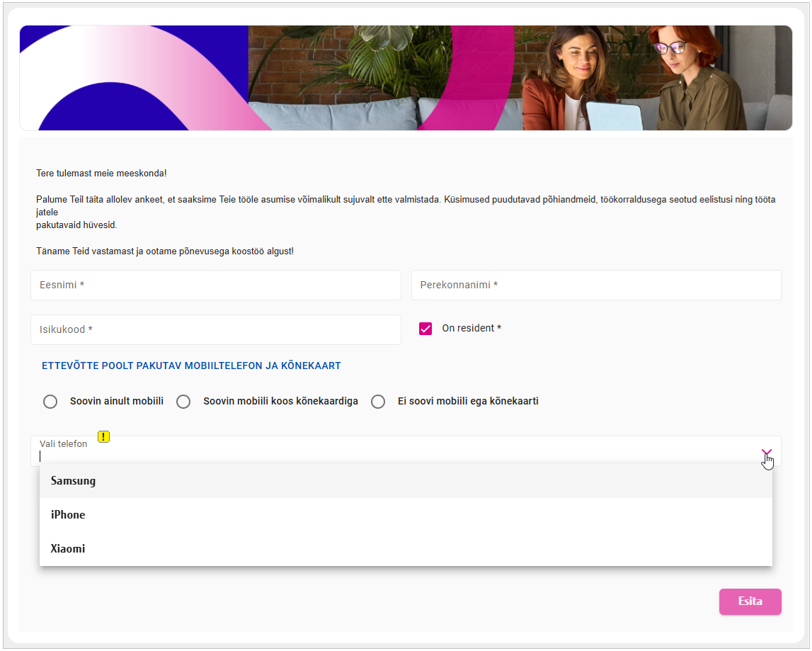Choose iPhone from the phone list
Image resolution: width=812 pixels, height=651 pixels.
(406, 515)
